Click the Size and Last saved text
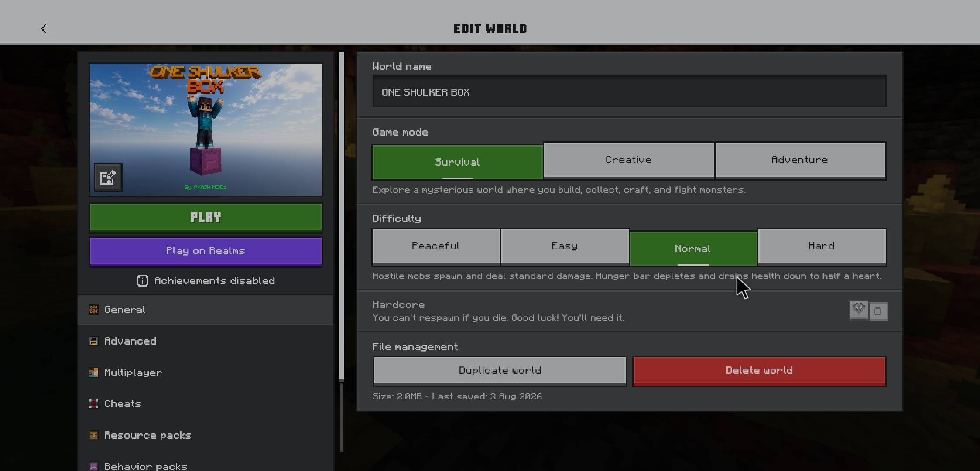The height and width of the screenshot is (471, 980). point(457,396)
